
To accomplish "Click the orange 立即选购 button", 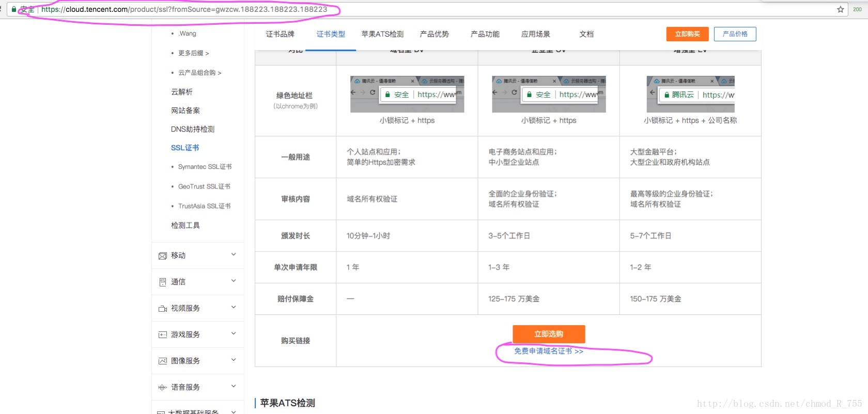I will point(549,334).
